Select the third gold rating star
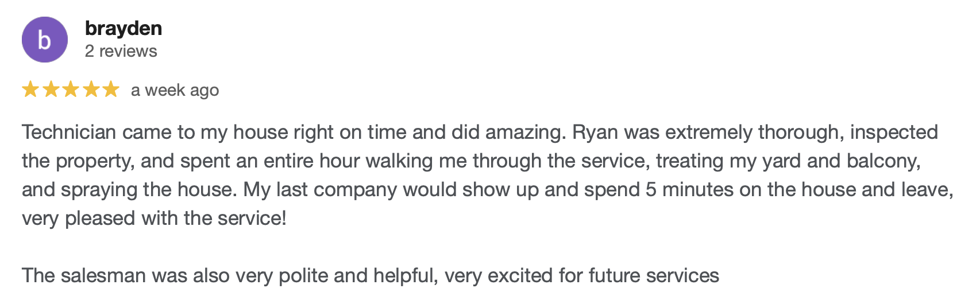980x304 pixels. tap(71, 89)
